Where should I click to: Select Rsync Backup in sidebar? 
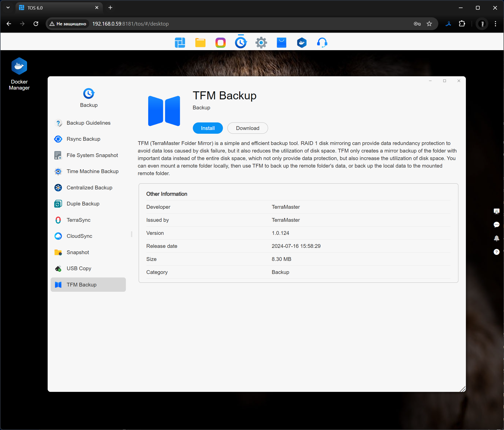(x=83, y=139)
